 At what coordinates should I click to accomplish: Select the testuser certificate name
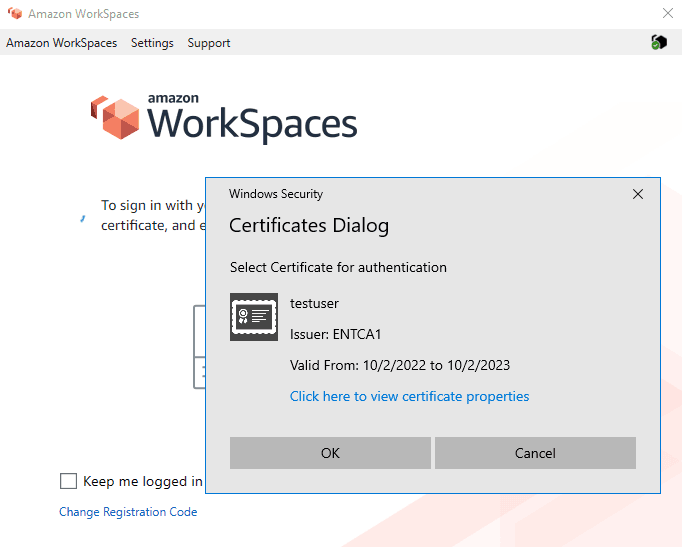[314, 303]
